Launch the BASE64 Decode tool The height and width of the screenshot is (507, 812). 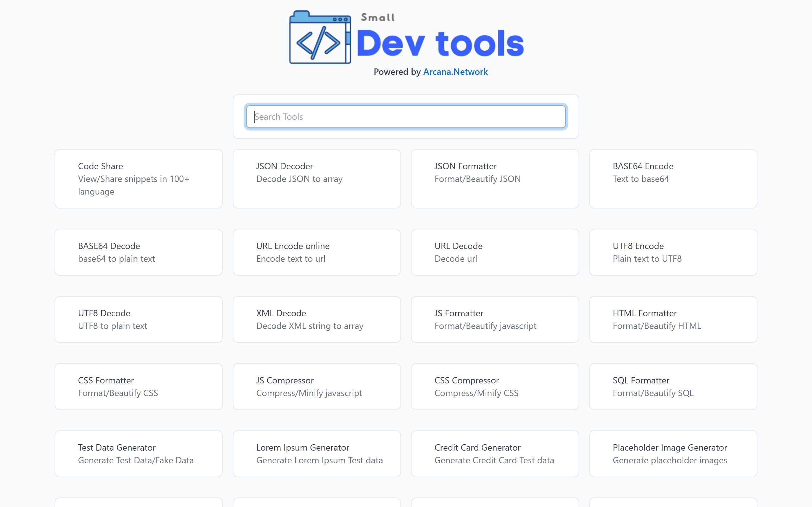coord(138,252)
